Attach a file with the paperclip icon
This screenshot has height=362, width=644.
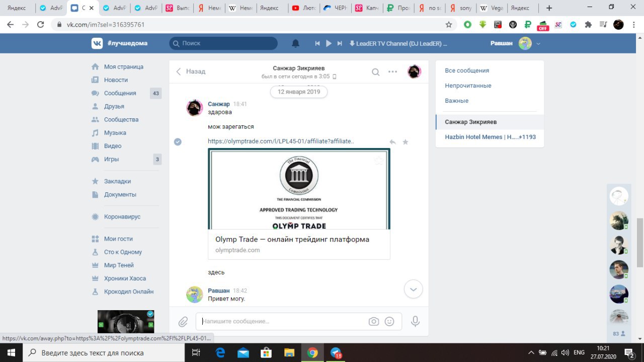[x=183, y=321]
